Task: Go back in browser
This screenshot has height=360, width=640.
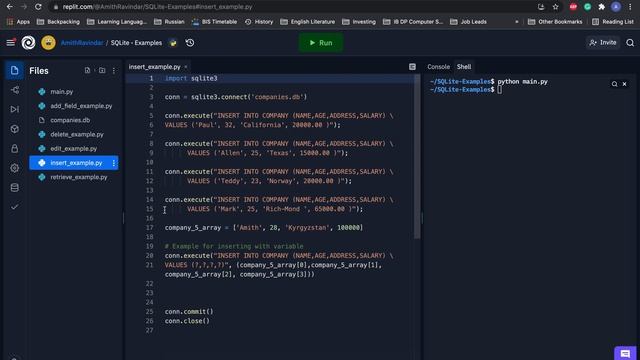Action: click(10, 7)
